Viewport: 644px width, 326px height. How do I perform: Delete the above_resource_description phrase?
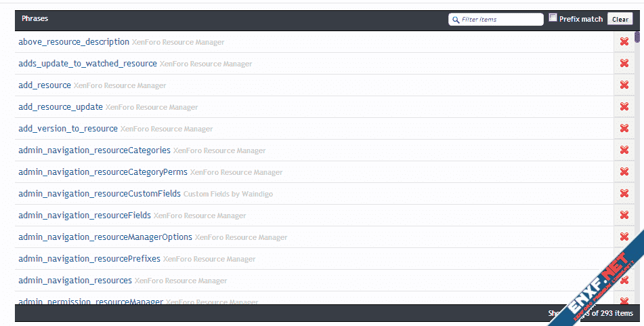pos(624,42)
